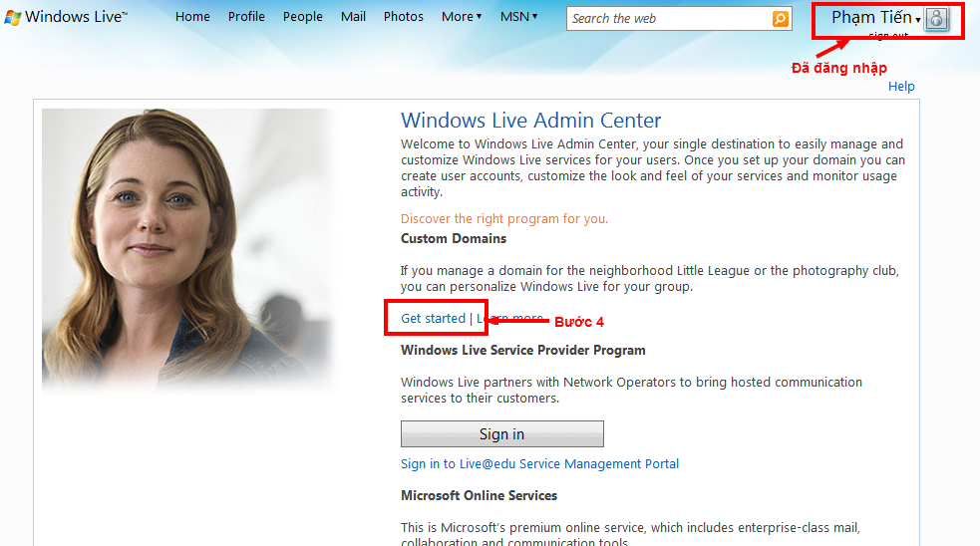Open the Phạm Tiến account dropdown
This screenshot has height=546, width=980.
tap(875, 18)
